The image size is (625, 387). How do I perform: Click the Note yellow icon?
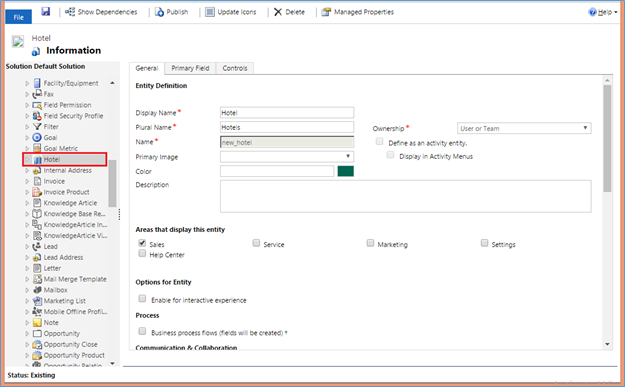point(37,322)
